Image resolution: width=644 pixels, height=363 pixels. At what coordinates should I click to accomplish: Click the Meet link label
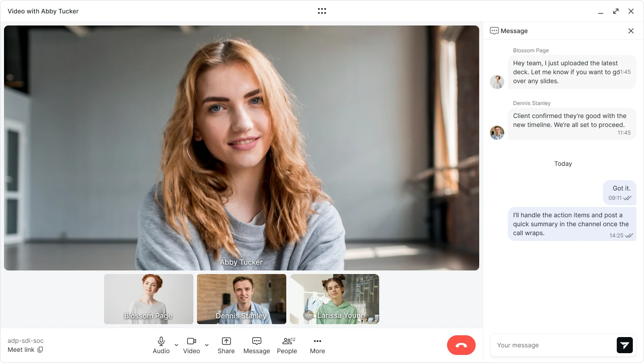click(x=21, y=350)
